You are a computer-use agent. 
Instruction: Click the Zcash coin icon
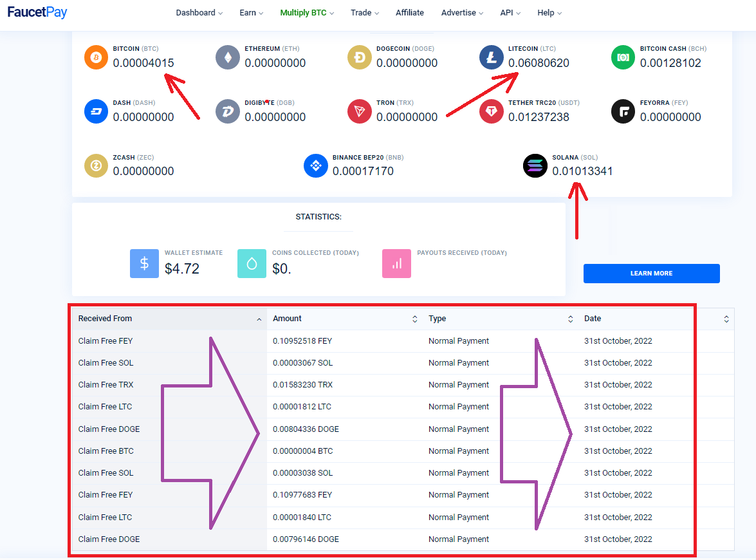pyautogui.click(x=96, y=165)
